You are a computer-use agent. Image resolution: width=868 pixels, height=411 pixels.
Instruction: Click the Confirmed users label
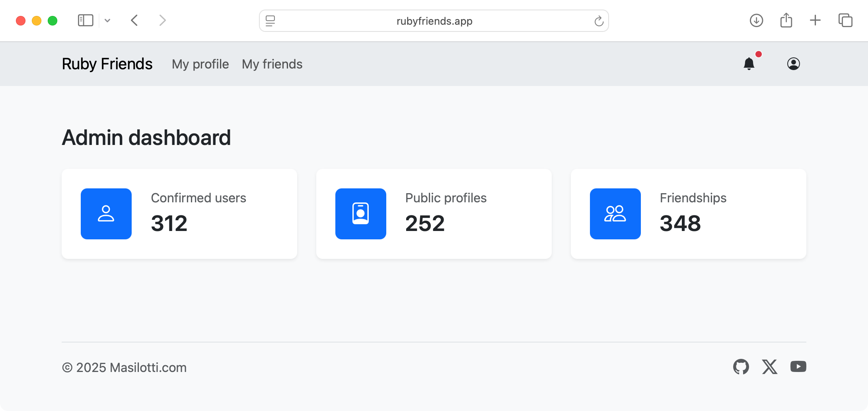[199, 198]
